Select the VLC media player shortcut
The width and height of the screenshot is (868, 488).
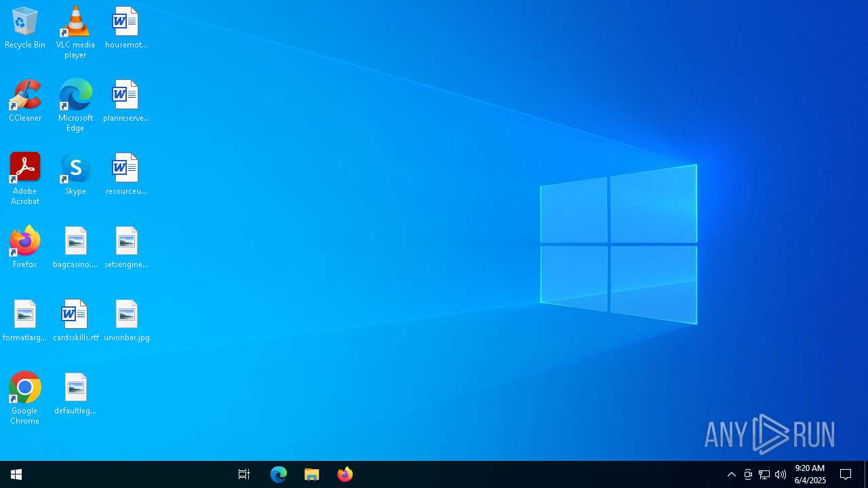click(x=75, y=33)
